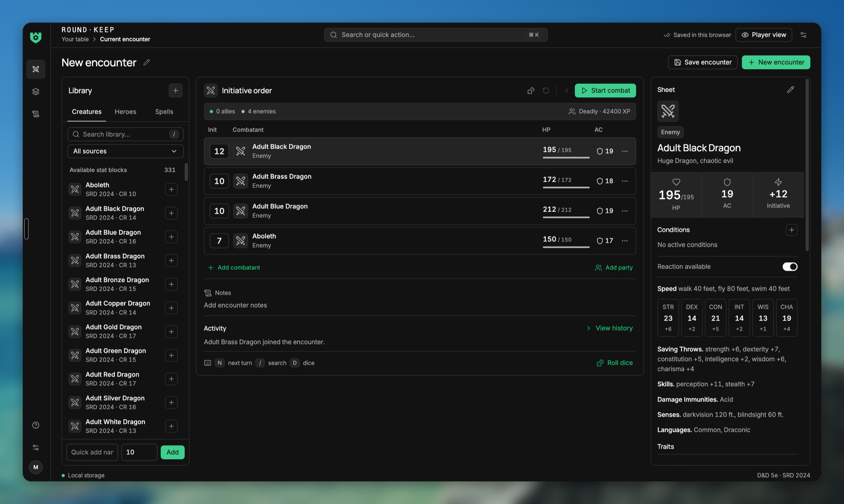Expand the All sources dropdown
The height and width of the screenshot is (504, 844).
coord(125,151)
